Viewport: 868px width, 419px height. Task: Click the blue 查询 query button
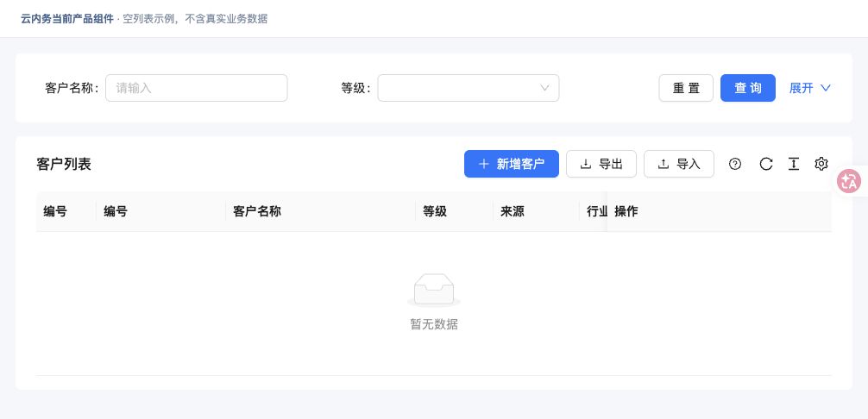748,88
